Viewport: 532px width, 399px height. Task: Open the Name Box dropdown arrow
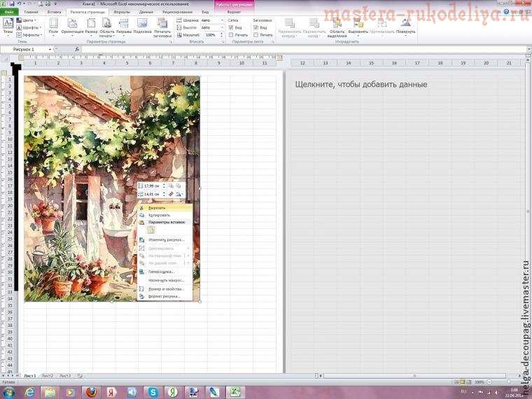[x=50, y=50]
